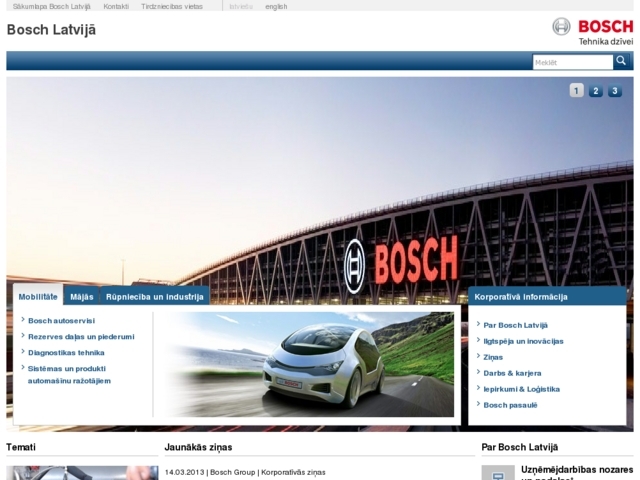Open Sākumlapa Bosch Latvijā link
The width and height of the screenshot is (640, 480).
pos(51,7)
